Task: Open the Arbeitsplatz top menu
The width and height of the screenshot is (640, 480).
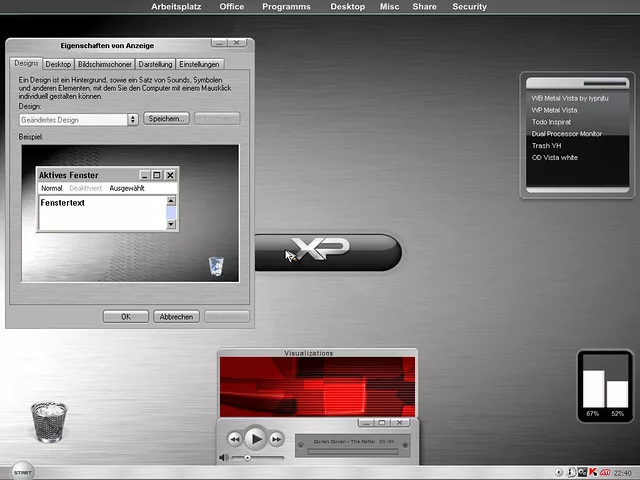Action: coord(176,7)
